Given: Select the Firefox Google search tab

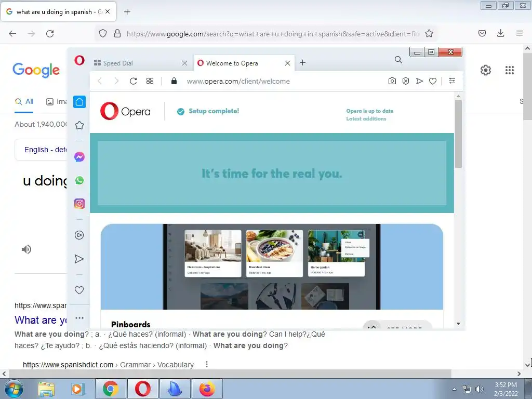Looking at the screenshot, I should 58,11.
